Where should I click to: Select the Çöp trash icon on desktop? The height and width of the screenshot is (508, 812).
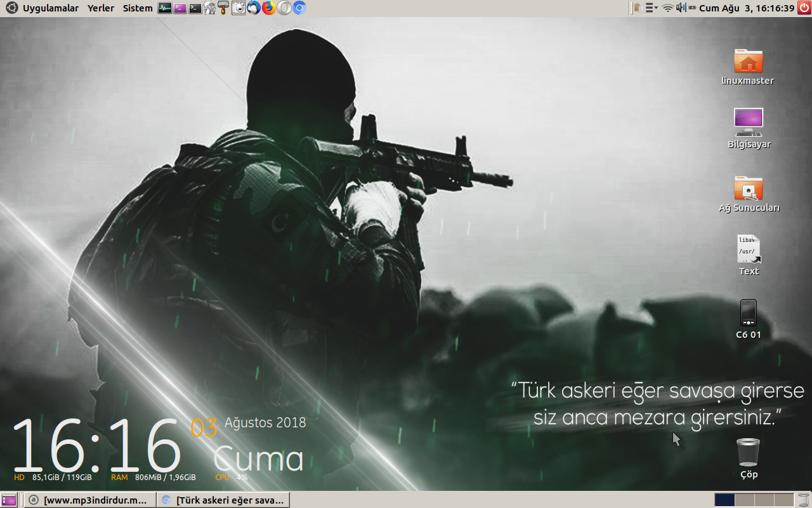[749, 458]
